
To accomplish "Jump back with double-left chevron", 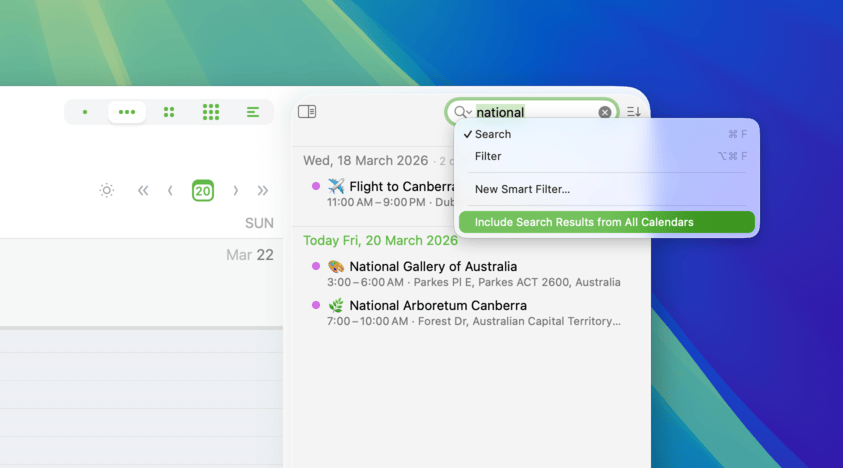I will (142, 190).
